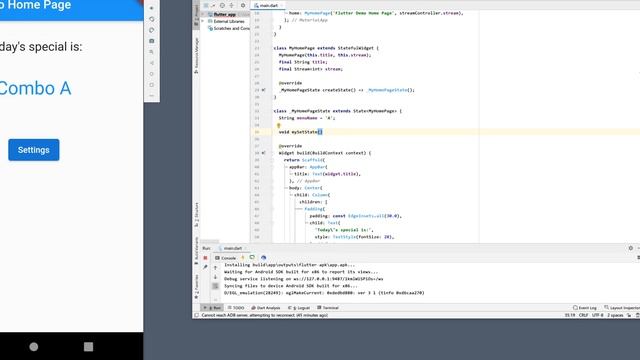Collapse the body: Center code fold
Screen dimensions: 640x360
[286, 188]
